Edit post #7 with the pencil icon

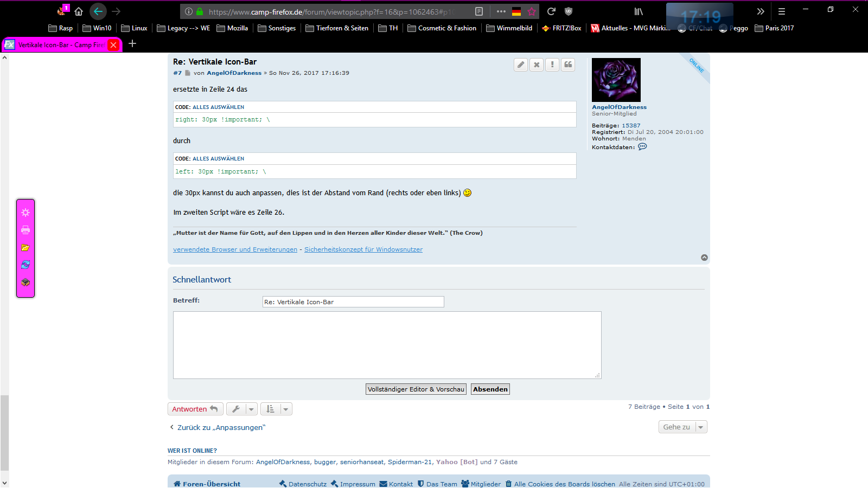click(x=521, y=65)
